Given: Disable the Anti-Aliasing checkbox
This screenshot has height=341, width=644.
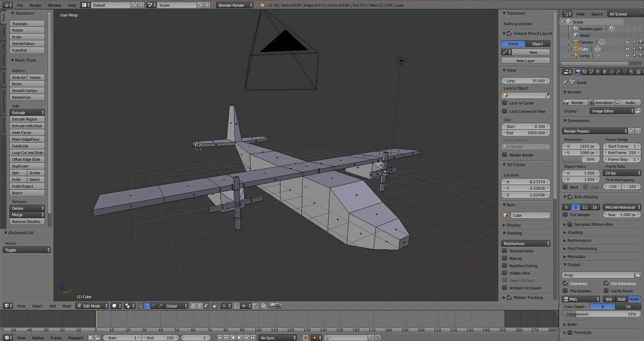Looking at the screenshot, I should pyautogui.click(x=570, y=197).
